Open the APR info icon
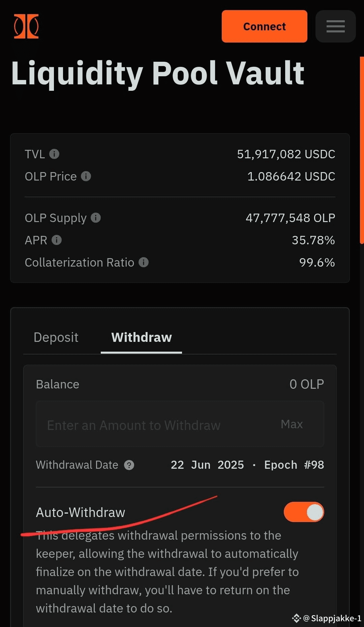The image size is (364, 627). [x=57, y=240]
